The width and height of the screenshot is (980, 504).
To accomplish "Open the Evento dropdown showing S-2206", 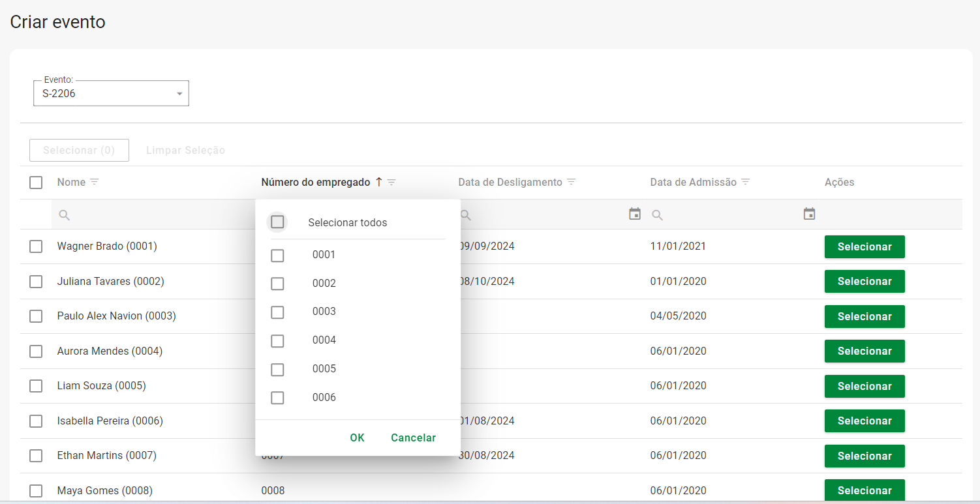I will (x=111, y=94).
